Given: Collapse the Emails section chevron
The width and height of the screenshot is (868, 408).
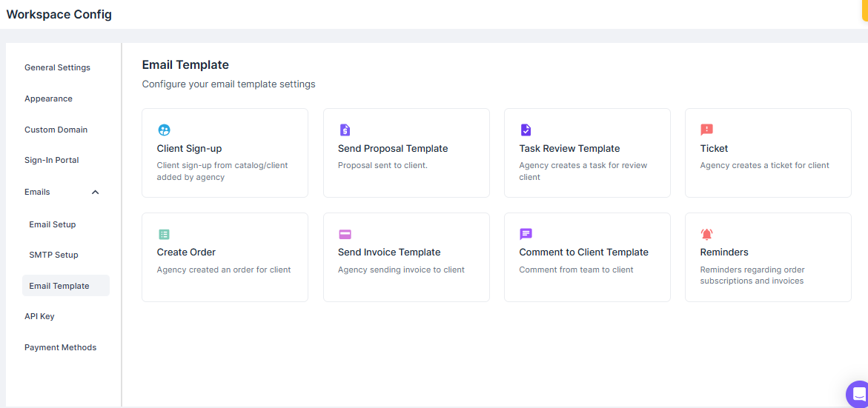Looking at the screenshot, I should [95, 193].
